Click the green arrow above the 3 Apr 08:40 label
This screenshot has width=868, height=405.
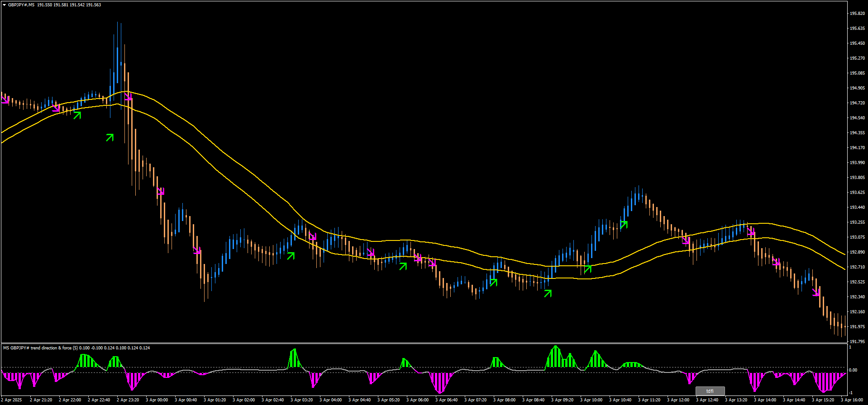tap(548, 294)
